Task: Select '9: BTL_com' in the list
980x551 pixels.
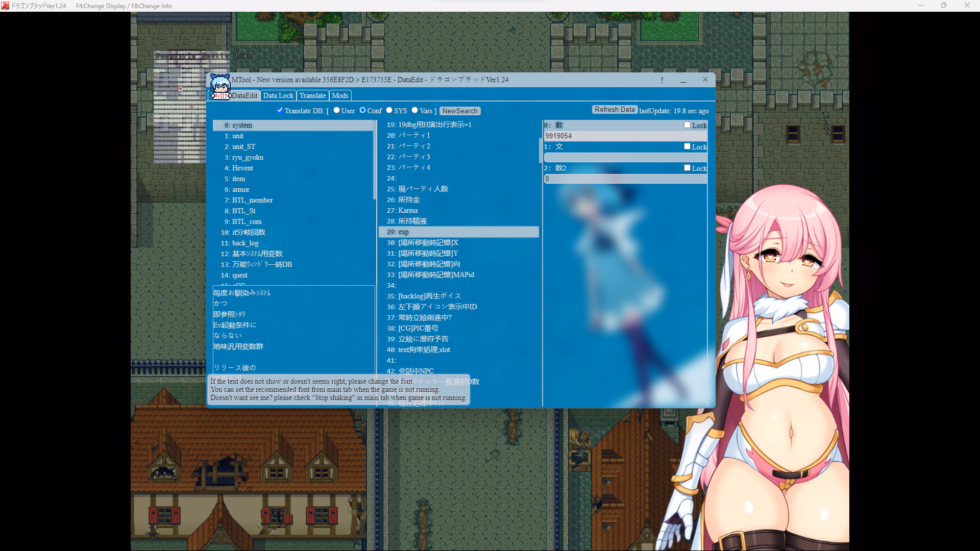Action: click(292, 222)
